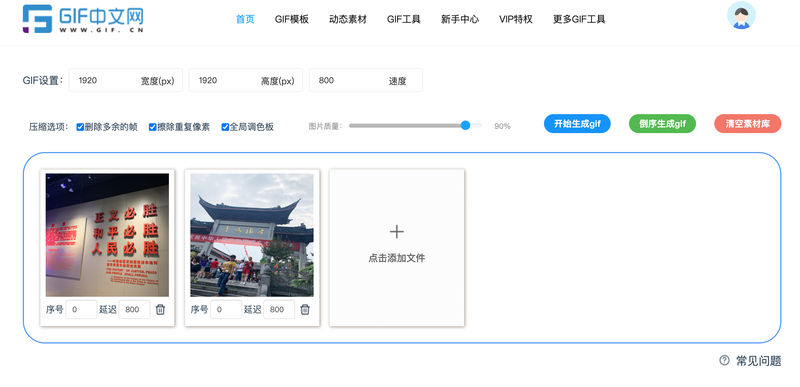Open GIF工具 nav item
The image size is (800, 387).
404,19
